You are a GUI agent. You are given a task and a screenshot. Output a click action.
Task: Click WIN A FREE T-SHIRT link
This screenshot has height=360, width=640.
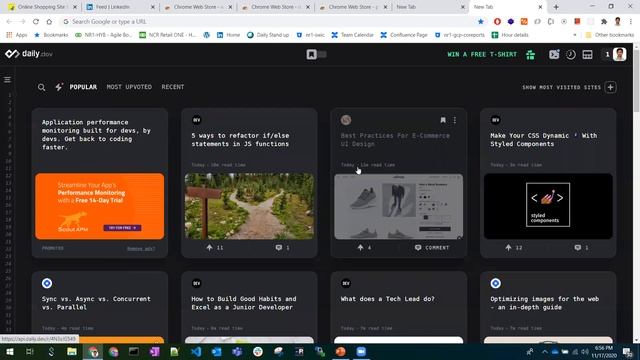click(x=482, y=54)
